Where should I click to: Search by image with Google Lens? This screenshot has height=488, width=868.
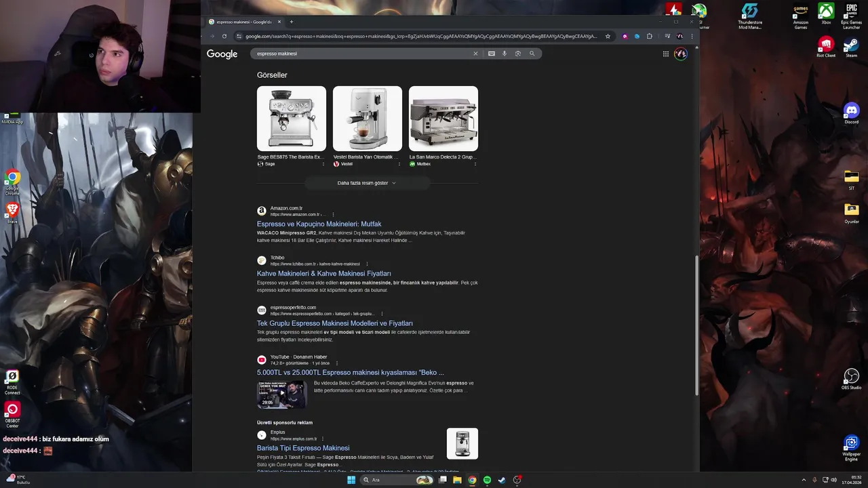click(x=518, y=54)
